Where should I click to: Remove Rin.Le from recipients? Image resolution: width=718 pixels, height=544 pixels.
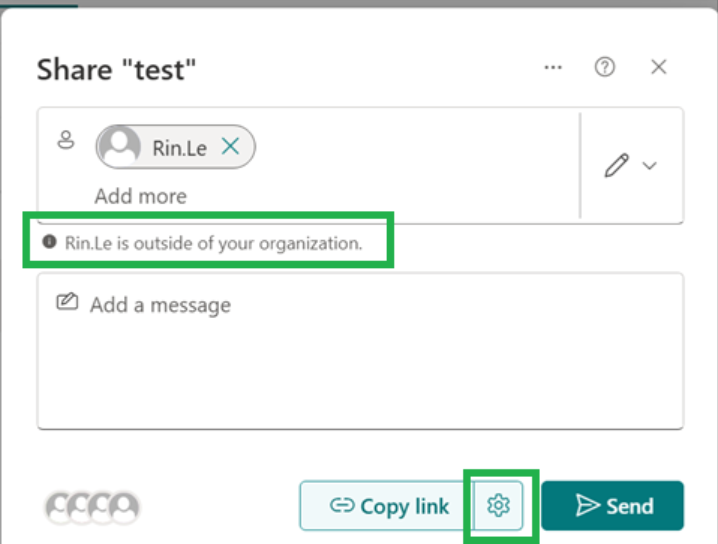[230, 147]
